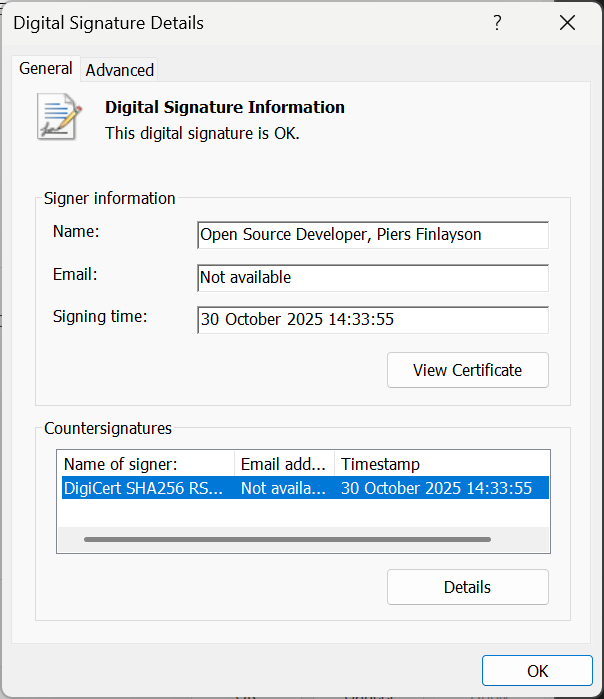
Task: Click the signed document icon
Action: [x=59, y=117]
